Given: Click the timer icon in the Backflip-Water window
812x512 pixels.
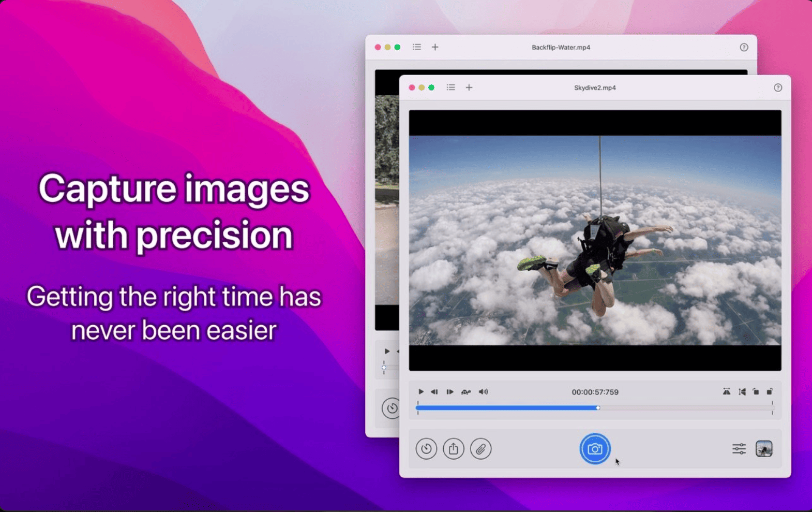Looking at the screenshot, I should (x=391, y=408).
